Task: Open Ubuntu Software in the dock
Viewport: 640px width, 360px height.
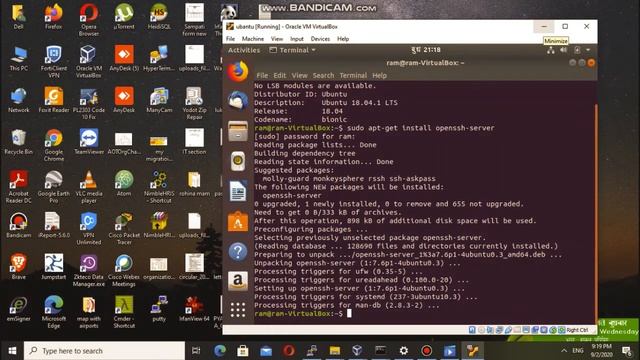Action: (x=238, y=221)
